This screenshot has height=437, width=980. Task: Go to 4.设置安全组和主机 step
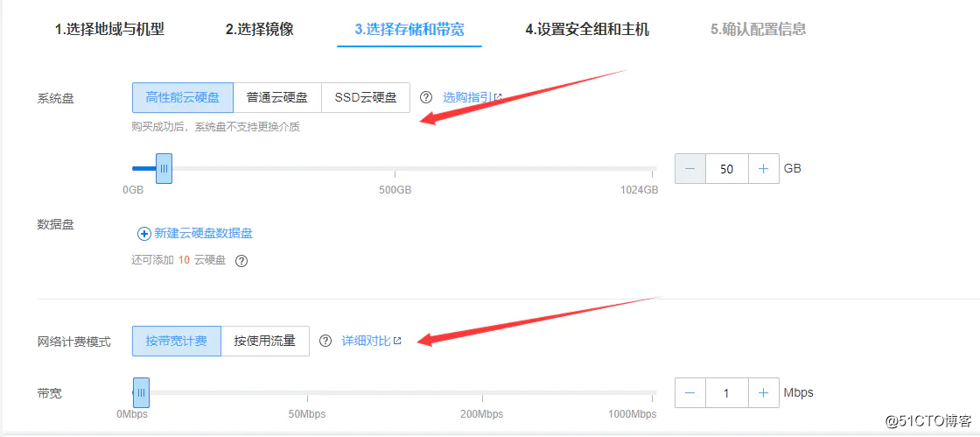coord(587,29)
